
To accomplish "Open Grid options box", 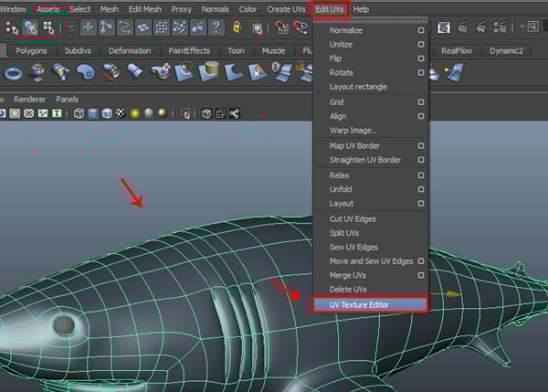I will [421, 102].
